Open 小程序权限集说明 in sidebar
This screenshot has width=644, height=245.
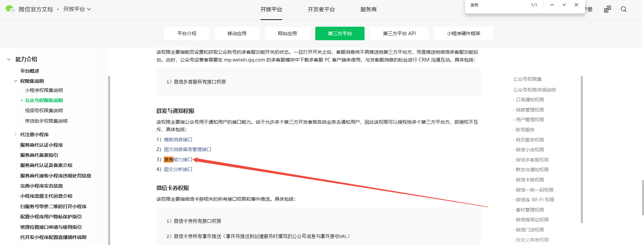(x=44, y=90)
